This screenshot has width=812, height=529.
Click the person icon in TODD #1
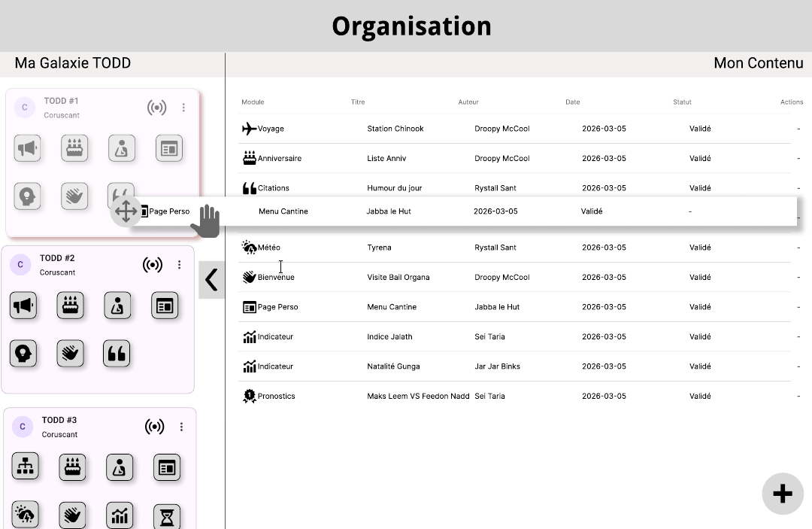click(122, 149)
